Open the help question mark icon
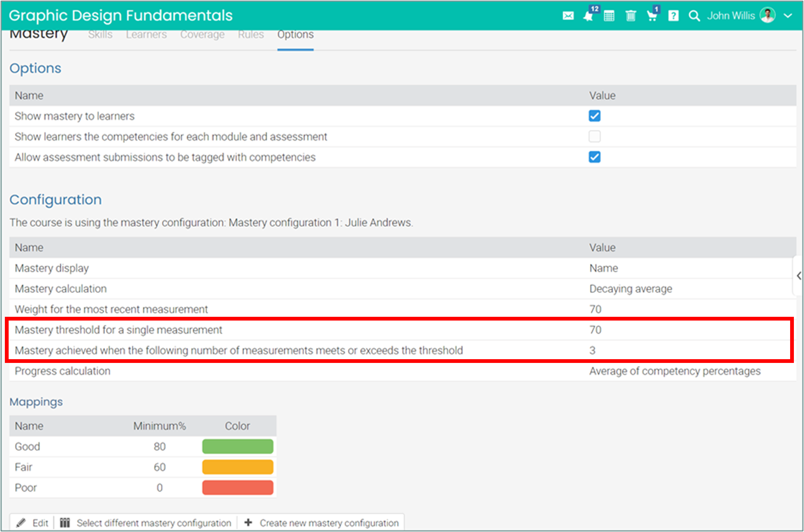 pyautogui.click(x=673, y=16)
